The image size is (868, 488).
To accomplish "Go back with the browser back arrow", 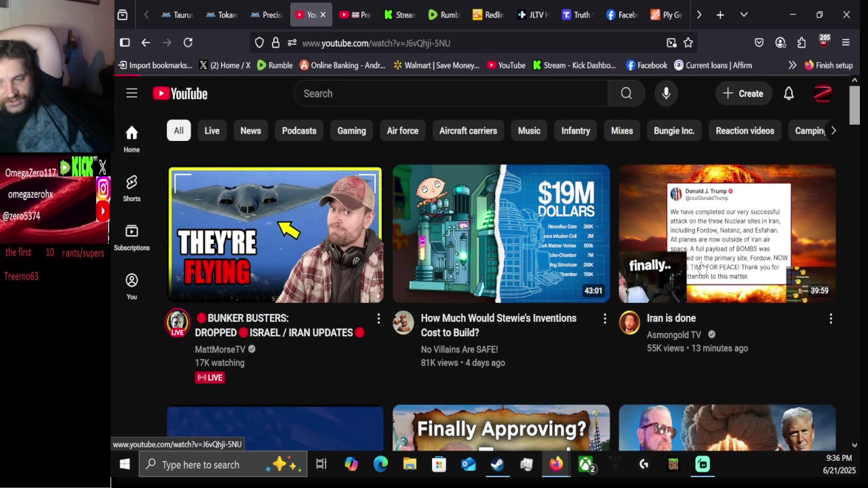I will click(146, 43).
